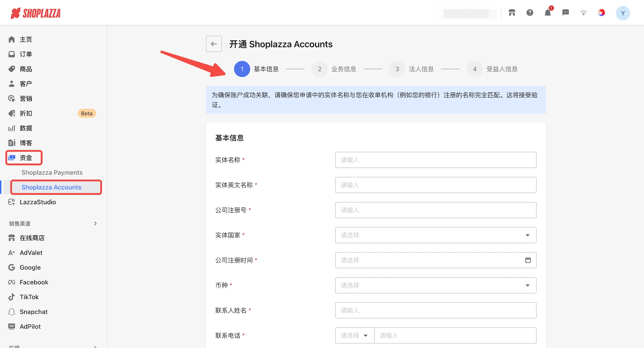
Task: Open the 币种 dropdown
Action: [x=436, y=285]
